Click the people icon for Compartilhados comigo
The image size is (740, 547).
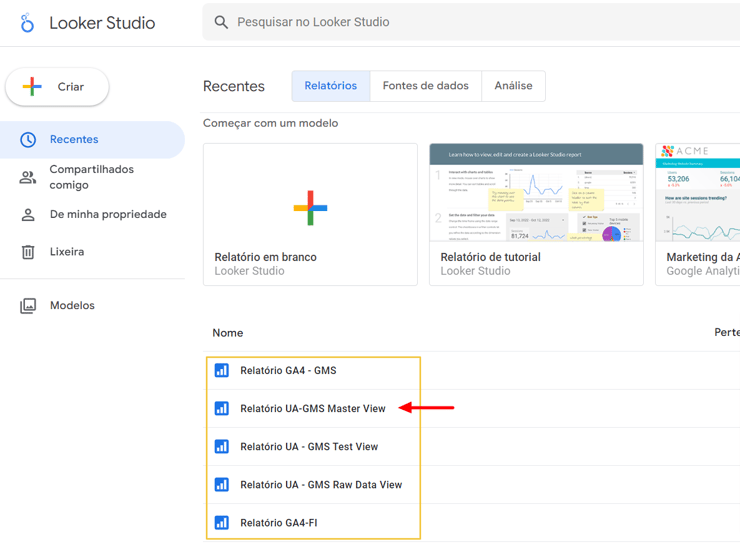(x=27, y=177)
